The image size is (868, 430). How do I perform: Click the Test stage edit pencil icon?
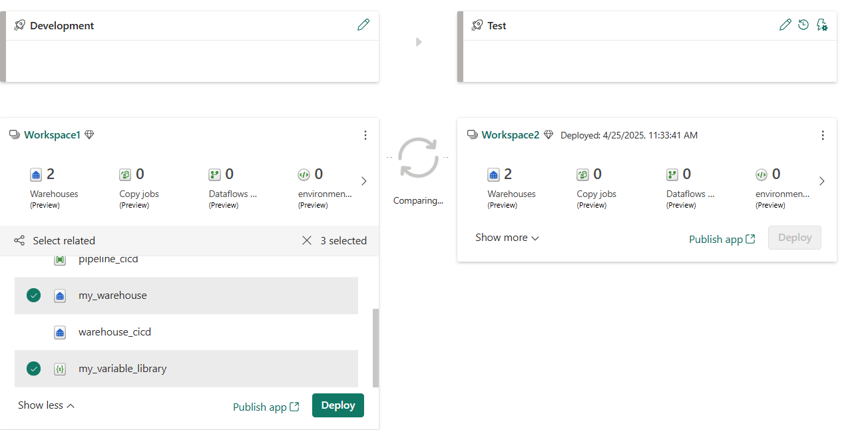[x=785, y=25]
